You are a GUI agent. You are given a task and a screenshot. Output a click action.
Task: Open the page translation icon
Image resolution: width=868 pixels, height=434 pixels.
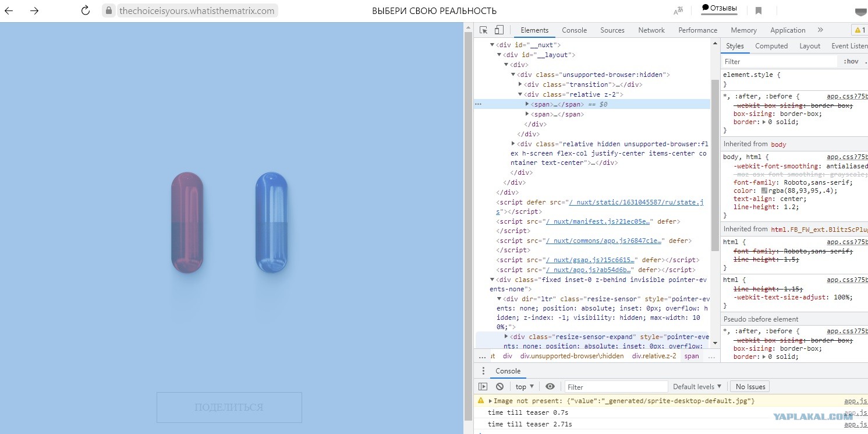(x=678, y=10)
